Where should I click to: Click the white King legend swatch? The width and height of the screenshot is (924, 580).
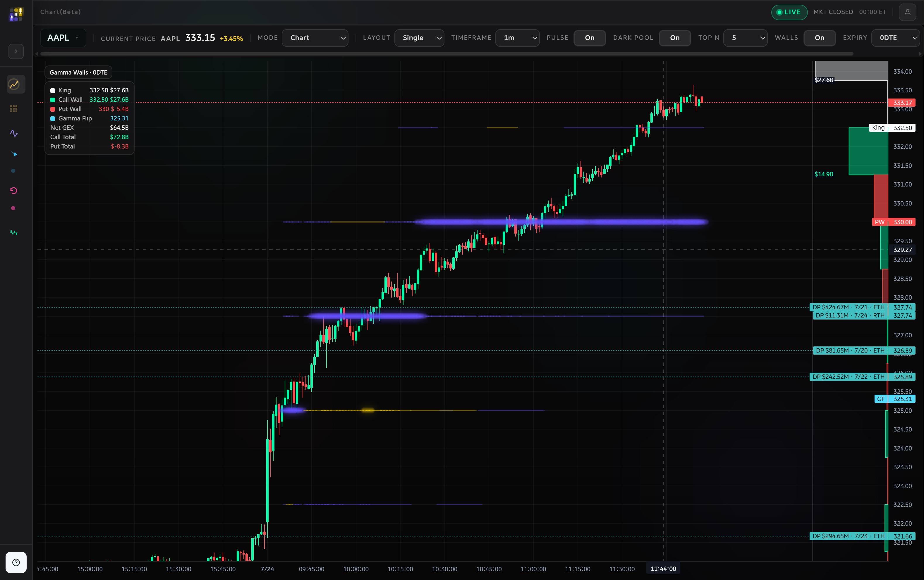53,90
